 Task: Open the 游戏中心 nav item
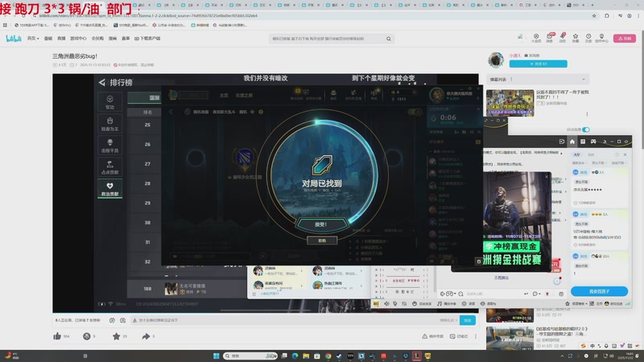pyautogui.click(x=78, y=39)
